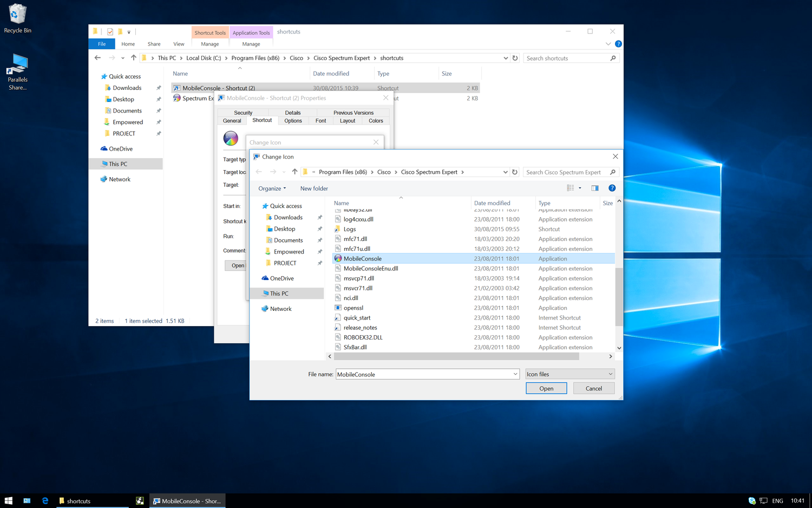Viewport: 812px width, 508px height.
Task: Select ROBOEX32.DLL in the file list
Action: [363, 337]
